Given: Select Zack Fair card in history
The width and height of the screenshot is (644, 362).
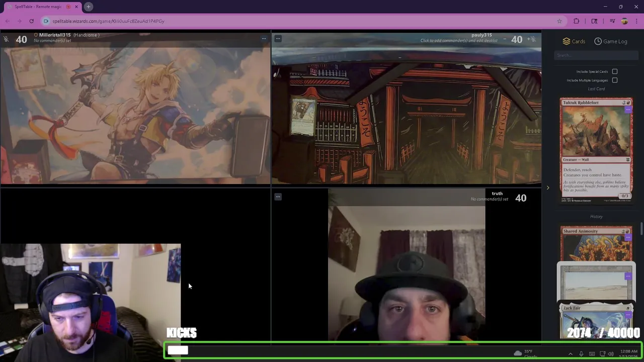Looking at the screenshot, I should pos(596,321).
